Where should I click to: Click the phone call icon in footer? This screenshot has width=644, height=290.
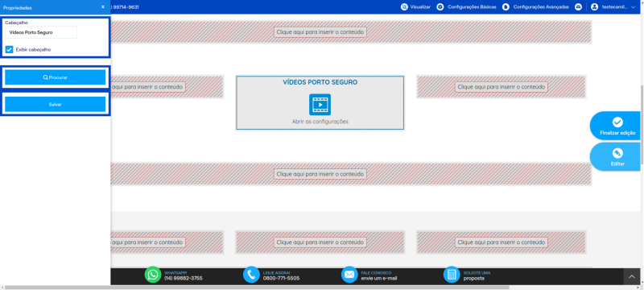pos(251,275)
